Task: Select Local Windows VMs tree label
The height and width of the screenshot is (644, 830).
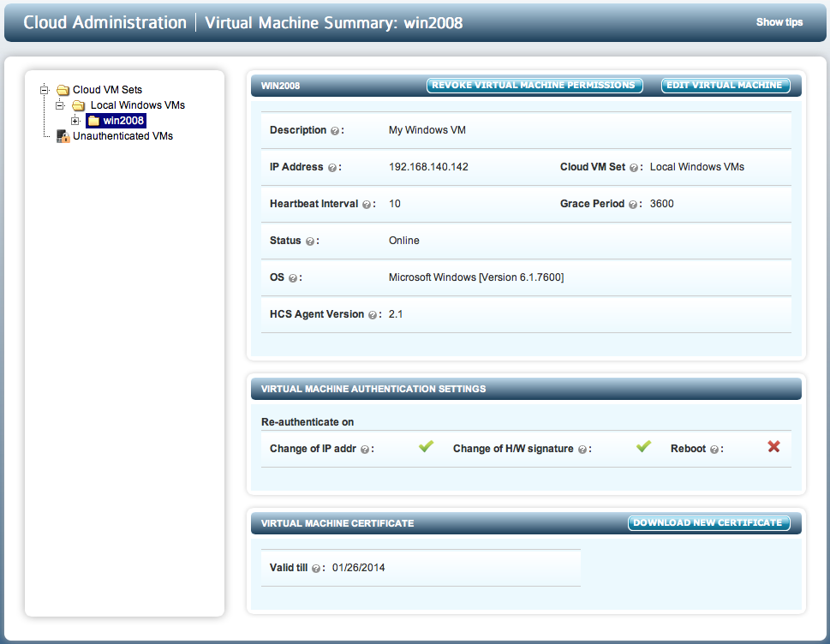Action: point(138,105)
